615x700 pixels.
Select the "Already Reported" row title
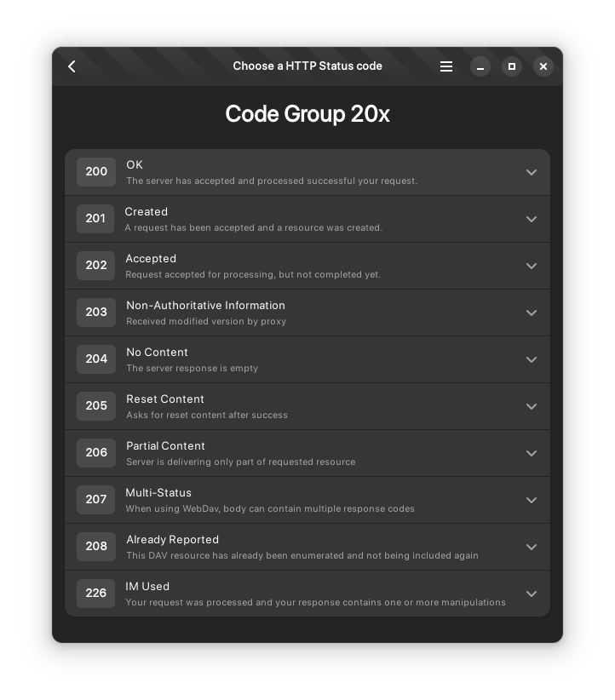tap(172, 540)
